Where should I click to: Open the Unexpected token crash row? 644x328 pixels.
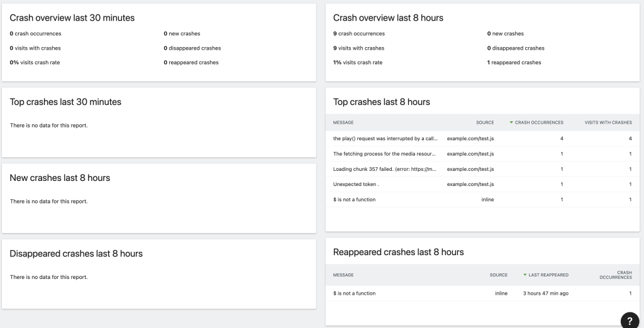coord(356,184)
